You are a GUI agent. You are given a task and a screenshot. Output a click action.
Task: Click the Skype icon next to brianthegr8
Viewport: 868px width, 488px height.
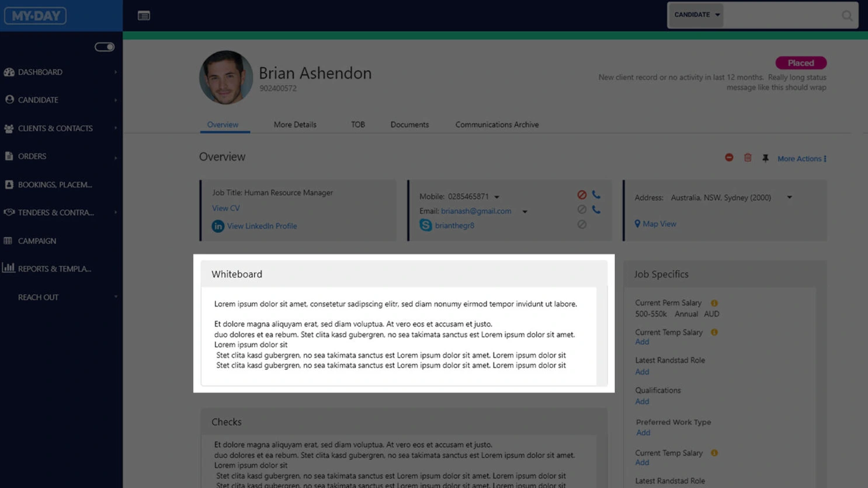tap(425, 225)
